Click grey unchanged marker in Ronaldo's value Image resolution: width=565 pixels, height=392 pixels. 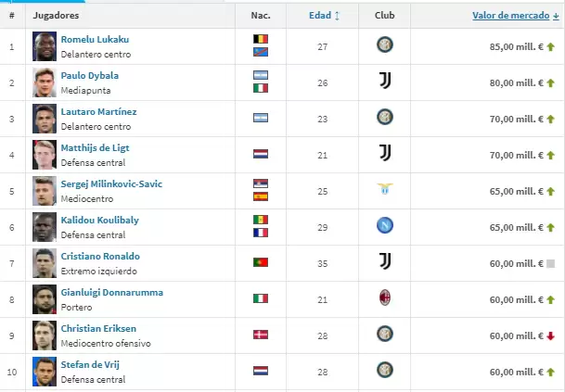pyautogui.click(x=550, y=263)
